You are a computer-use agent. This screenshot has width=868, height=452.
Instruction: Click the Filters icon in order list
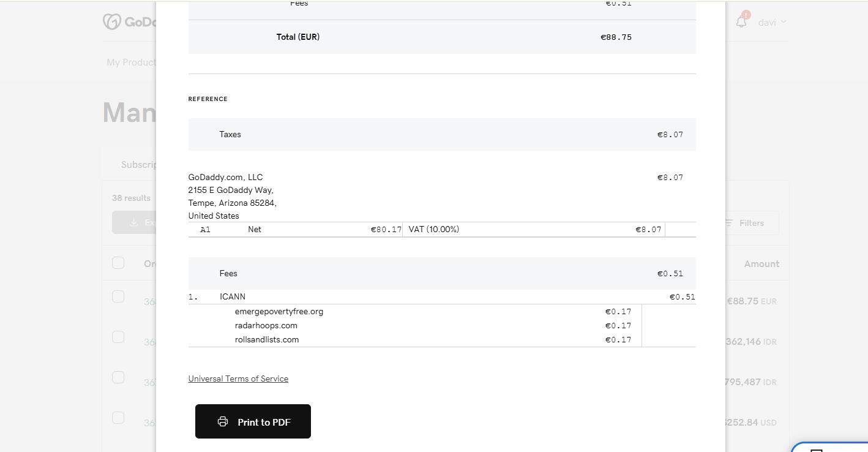pos(729,224)
